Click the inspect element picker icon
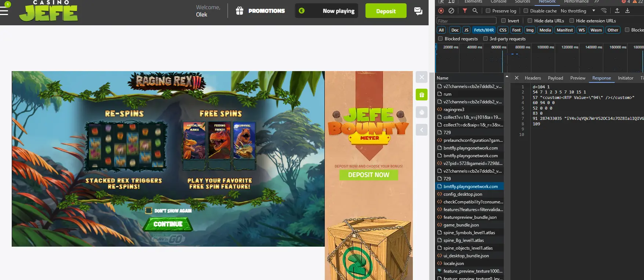The image size is (644, 280). (x=441, y=1)
